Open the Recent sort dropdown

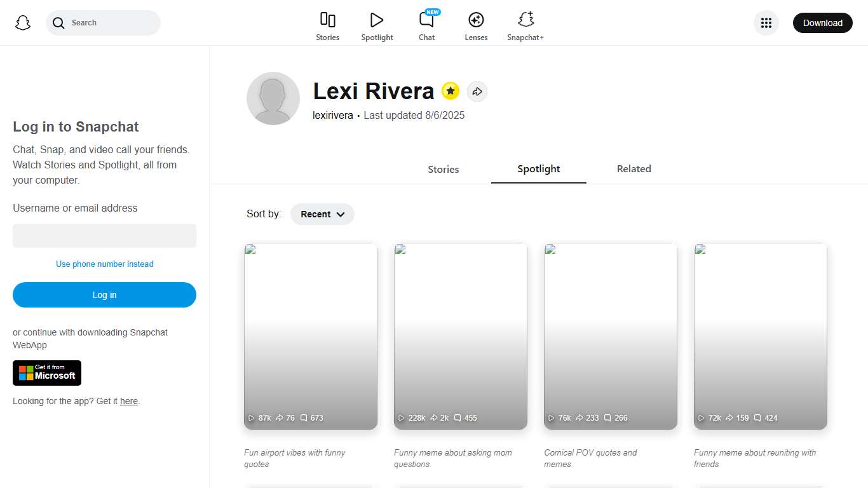point(322,214)
